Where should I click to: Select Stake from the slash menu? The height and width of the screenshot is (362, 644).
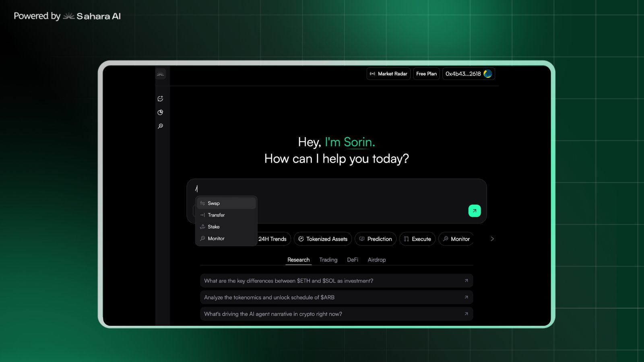(x=226, y=226)
